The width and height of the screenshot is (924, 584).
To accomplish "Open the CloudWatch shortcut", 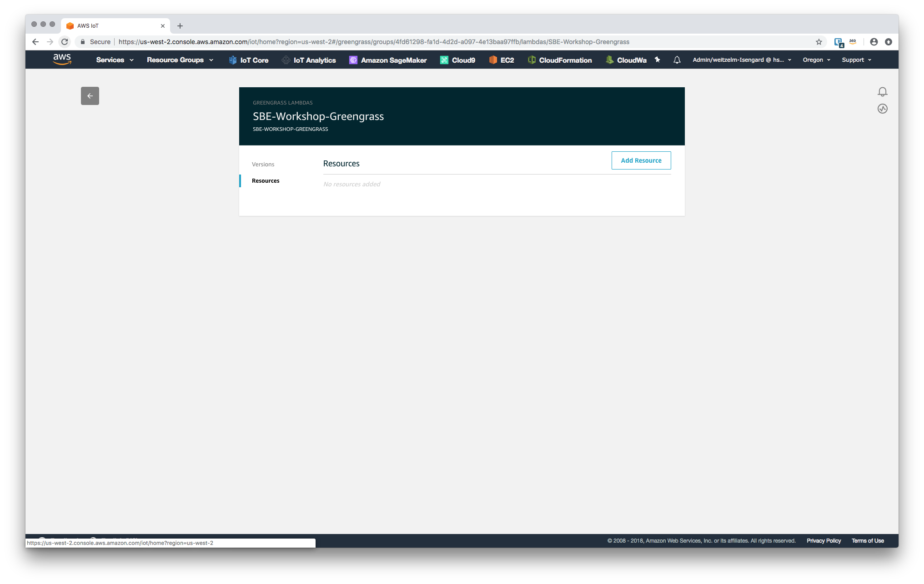I will pos(626,60).
